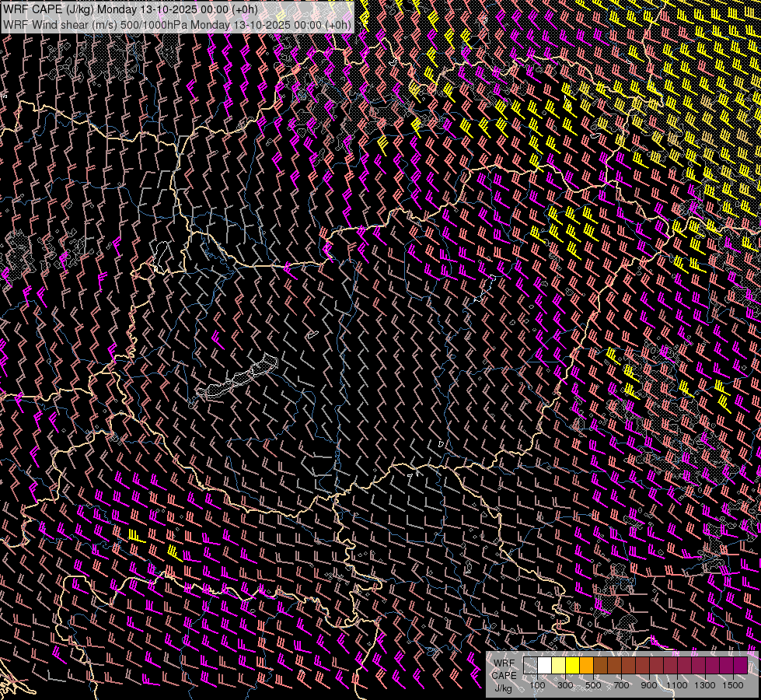Click the 500 legend scale label
Image resolution: width=761 pixels, height=700 pixels.
pos(593,685)
